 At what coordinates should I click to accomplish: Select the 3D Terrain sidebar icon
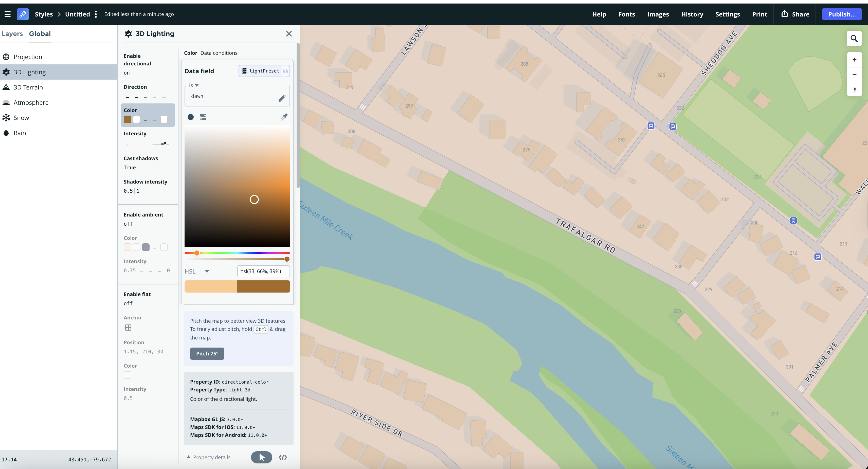(6, 87)
